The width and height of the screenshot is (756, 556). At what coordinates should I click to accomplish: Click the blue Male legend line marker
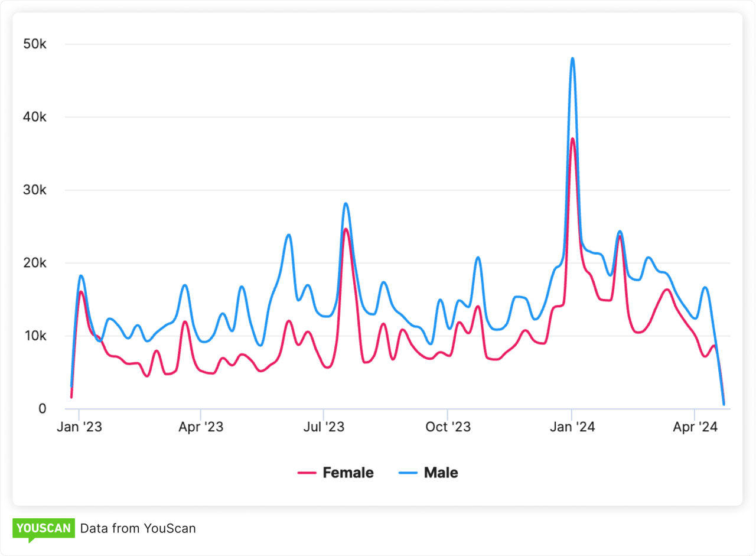click(408, 473)
